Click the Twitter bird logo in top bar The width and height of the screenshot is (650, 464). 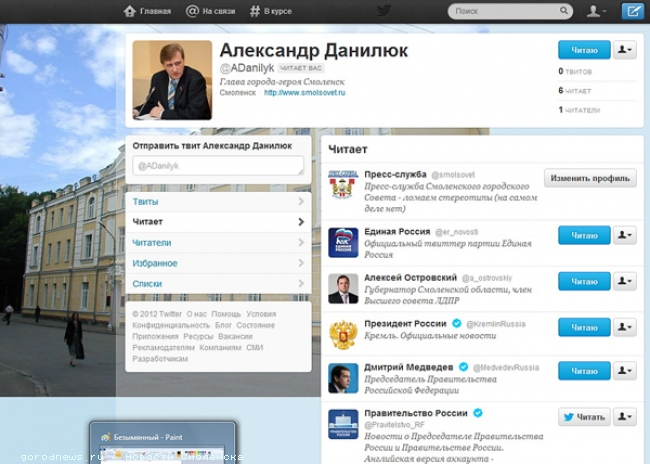384,11
